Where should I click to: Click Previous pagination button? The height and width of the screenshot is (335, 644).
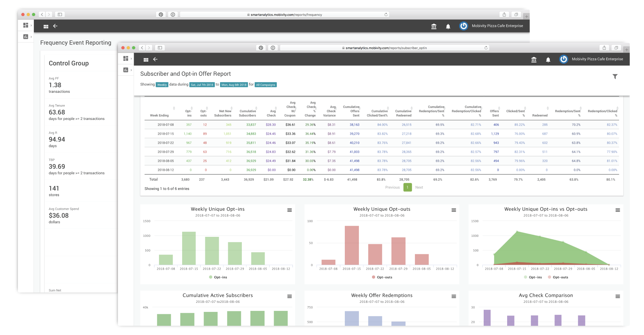pos(392,188)
